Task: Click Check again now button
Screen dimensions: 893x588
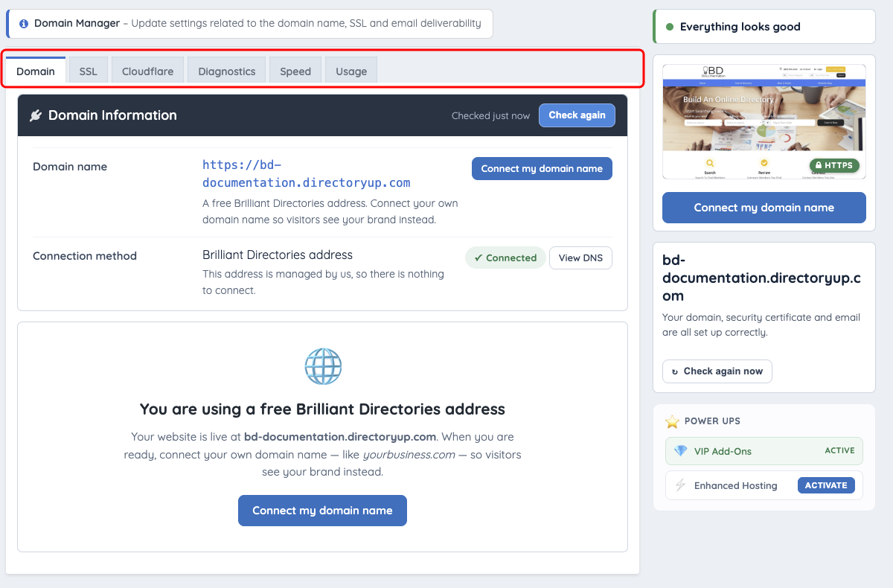Action: tap(717, 371)
